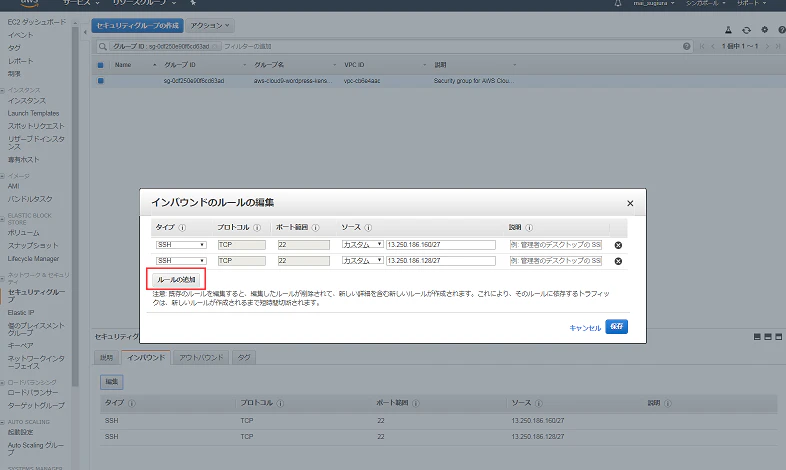The image size is (786, 470).
Task: Click info icon beside dialog プロトコル header
Action: tap(257, 227)
